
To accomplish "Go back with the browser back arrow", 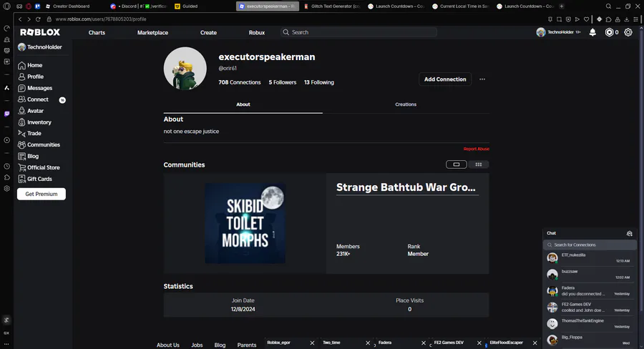I will pos(20,19).
